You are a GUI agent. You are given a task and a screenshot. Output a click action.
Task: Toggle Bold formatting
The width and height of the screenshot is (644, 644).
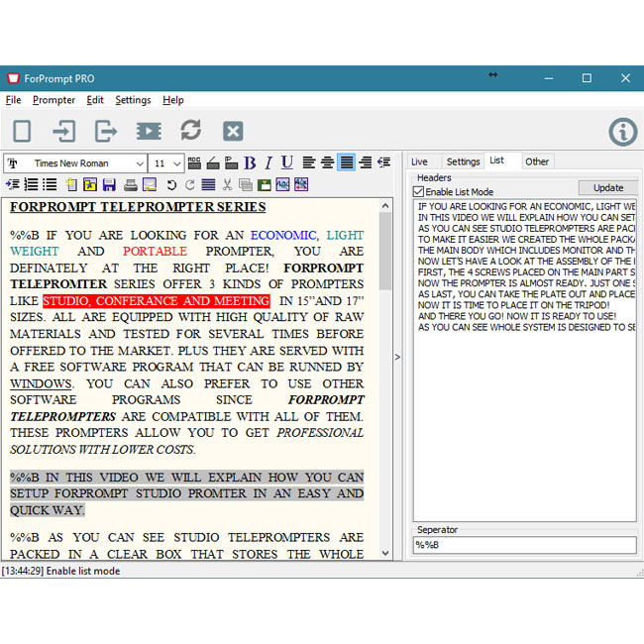coord(250,163)
